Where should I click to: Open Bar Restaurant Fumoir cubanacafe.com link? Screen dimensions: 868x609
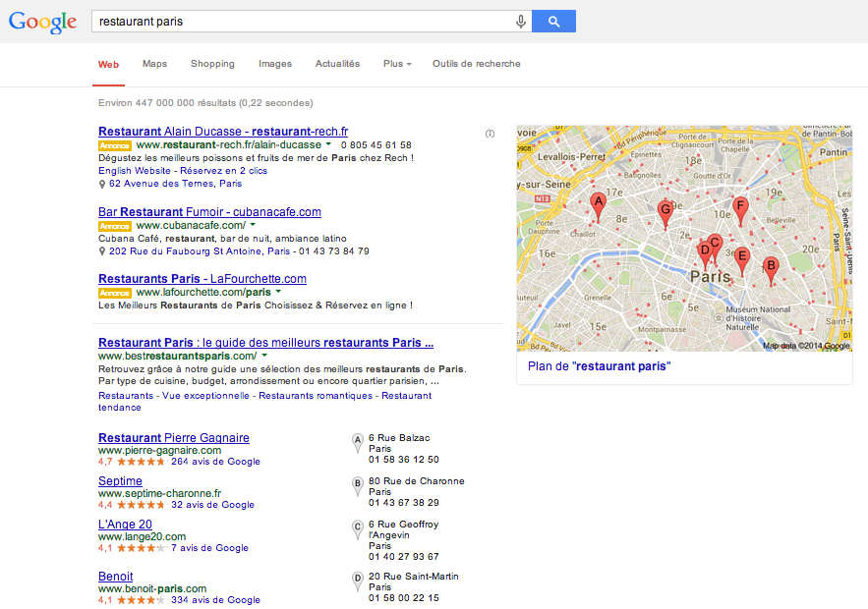click(209, 212)
